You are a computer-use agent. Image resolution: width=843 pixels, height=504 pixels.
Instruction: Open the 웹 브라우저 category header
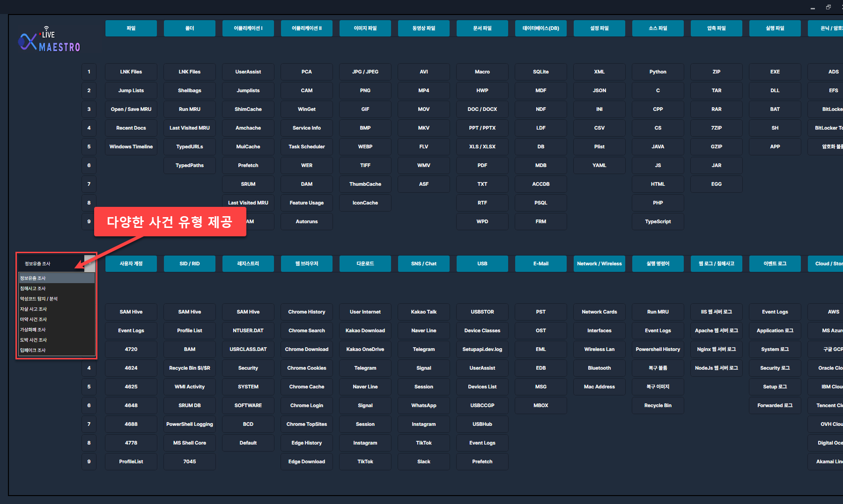(x=307, y=263)
